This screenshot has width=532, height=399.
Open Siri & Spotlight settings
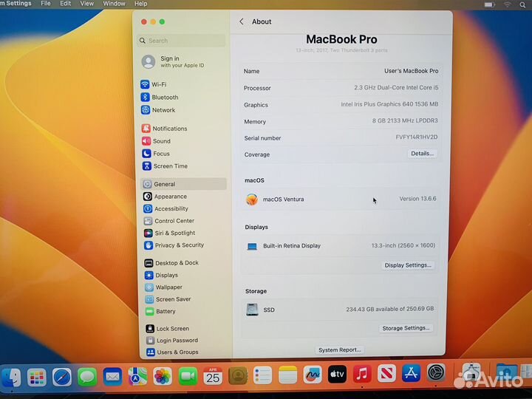coord(169,233)
